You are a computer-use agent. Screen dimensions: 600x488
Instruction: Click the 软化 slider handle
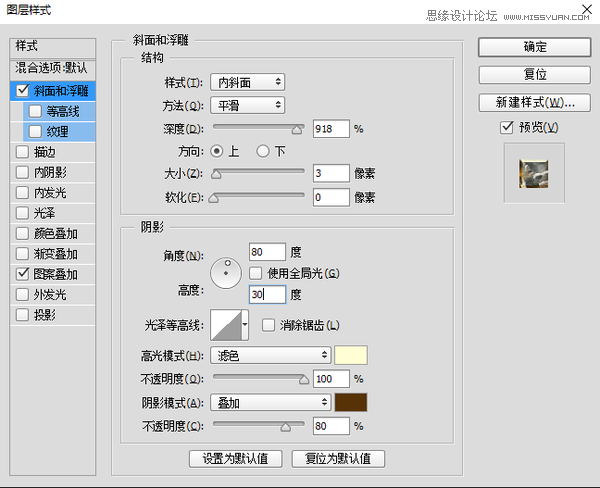pyautogui.click(x=214, y=198)
